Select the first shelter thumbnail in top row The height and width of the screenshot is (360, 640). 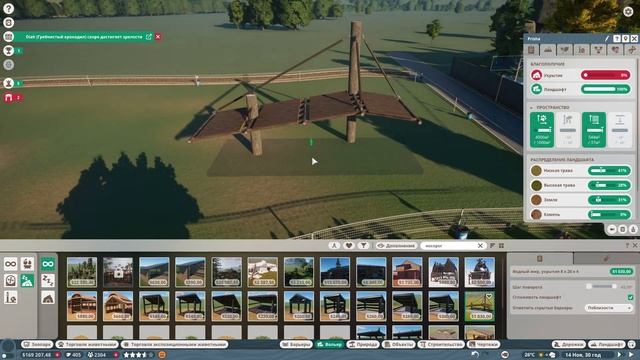[x=82, y=272]
